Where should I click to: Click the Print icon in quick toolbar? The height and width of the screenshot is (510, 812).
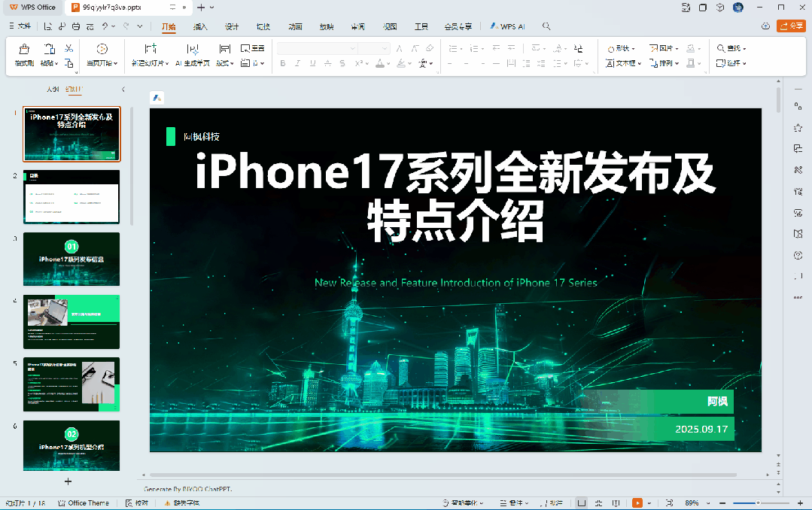point(76,26)
